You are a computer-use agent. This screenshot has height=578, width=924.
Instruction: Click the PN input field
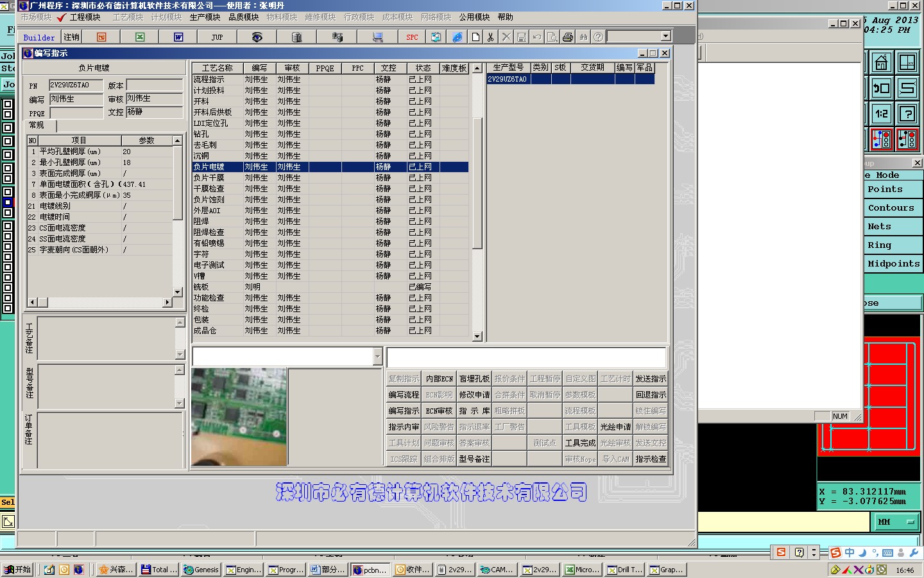(x=76, y=85)
